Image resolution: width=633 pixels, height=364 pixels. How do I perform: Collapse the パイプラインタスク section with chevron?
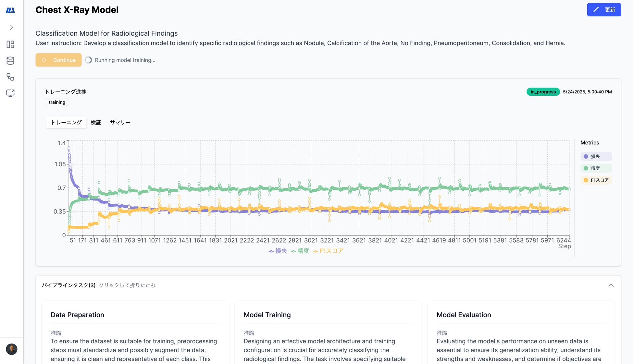pos(611,285)
